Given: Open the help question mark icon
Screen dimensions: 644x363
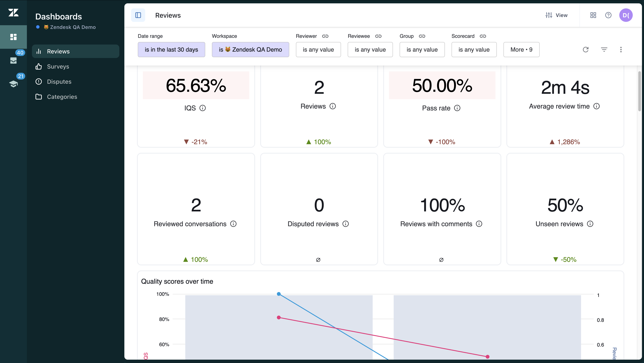Looking at the screenshot, I should (x=608, y=15).
